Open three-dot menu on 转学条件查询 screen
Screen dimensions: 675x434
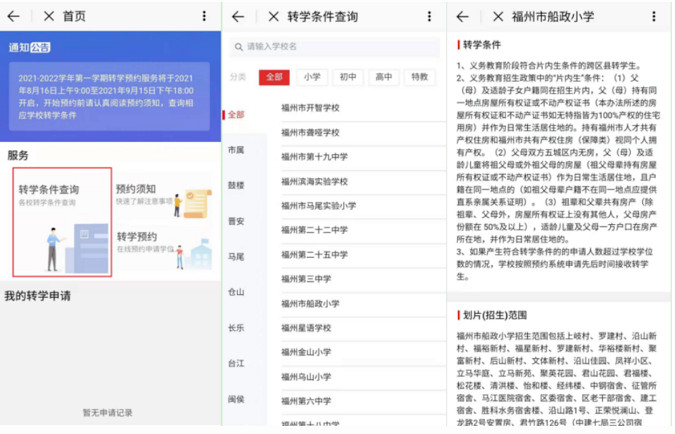pyautogui.click(x=429, y=16)
